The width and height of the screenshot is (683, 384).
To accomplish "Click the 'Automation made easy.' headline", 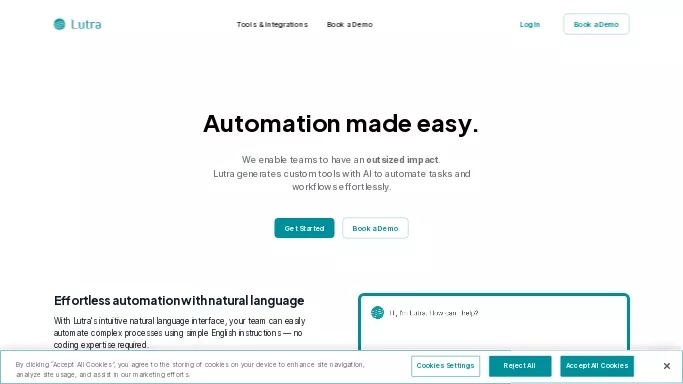I will point(341,124).
